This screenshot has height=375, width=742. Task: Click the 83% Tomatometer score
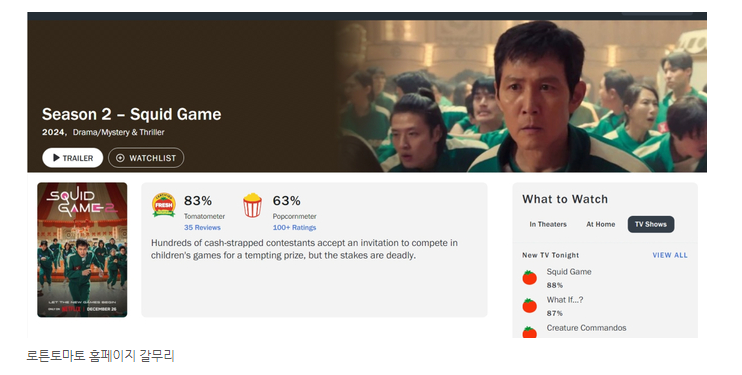[198, 201]
